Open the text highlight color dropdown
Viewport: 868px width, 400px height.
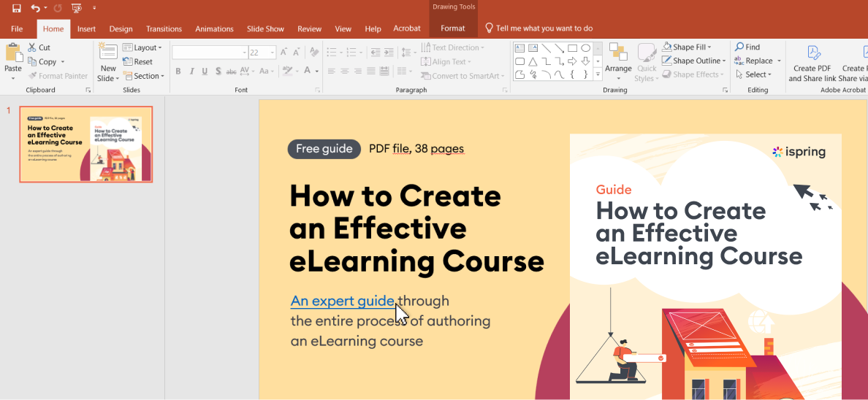pyautogui.click(x=297, y=71)
